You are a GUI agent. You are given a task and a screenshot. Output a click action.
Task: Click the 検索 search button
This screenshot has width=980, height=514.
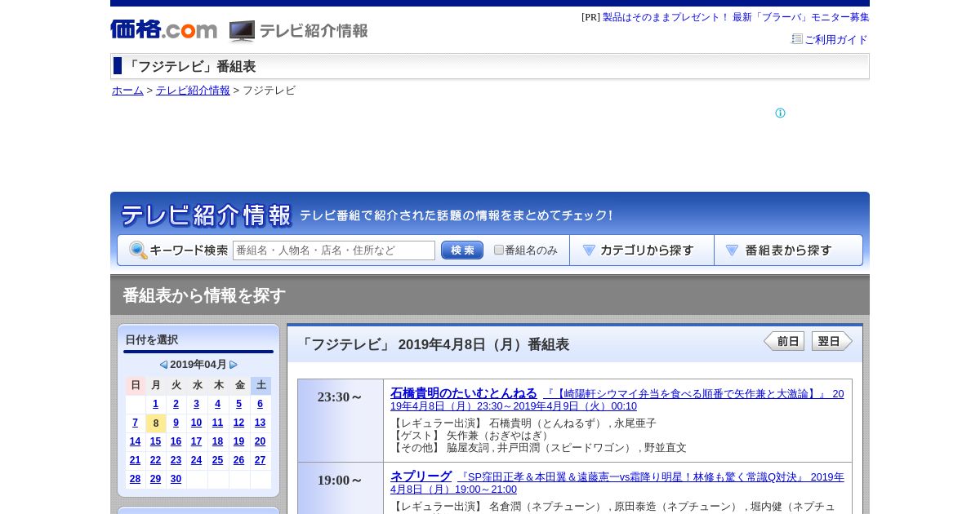462,250
